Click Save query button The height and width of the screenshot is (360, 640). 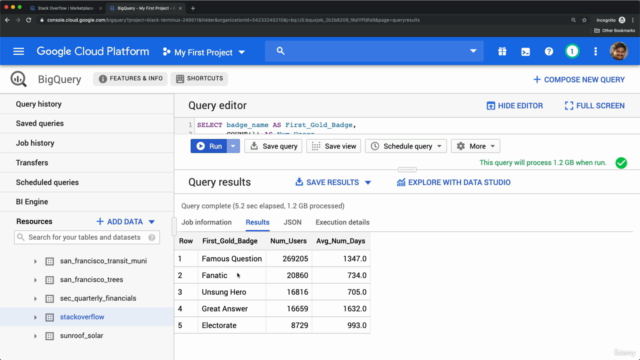273,146
